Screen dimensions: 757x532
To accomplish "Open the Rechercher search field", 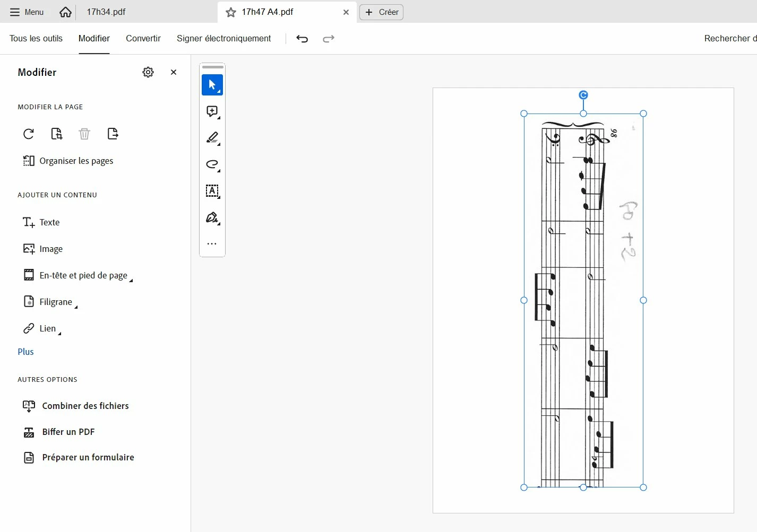I will coord(730,38).
